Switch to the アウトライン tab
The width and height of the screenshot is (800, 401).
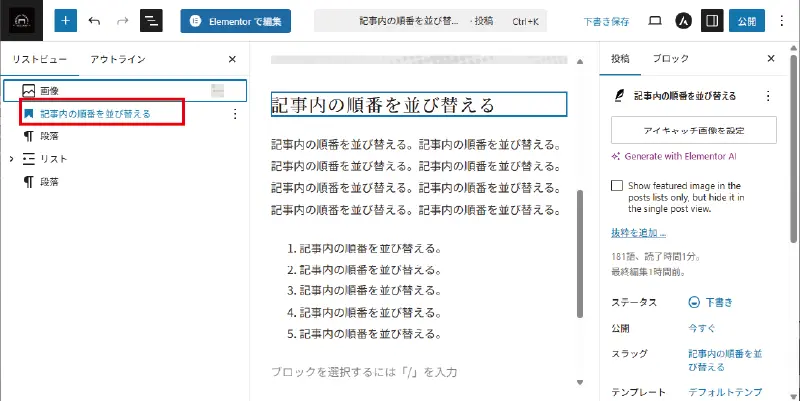[118, 59]
